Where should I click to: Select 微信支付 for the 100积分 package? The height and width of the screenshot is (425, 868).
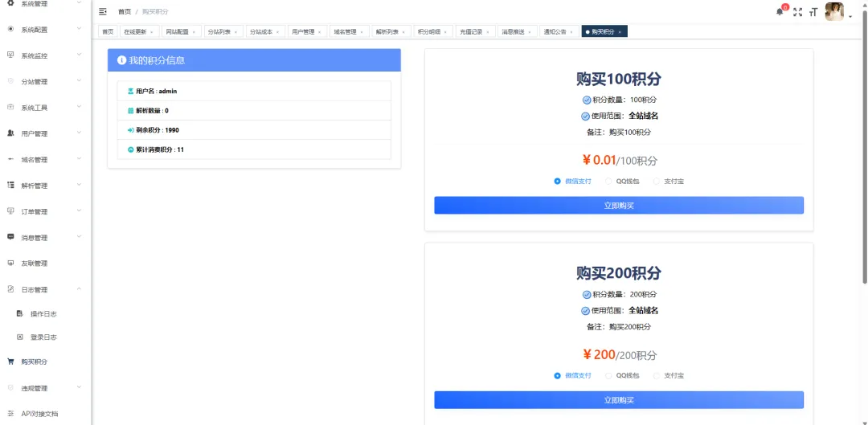click(x=558, y=182)
